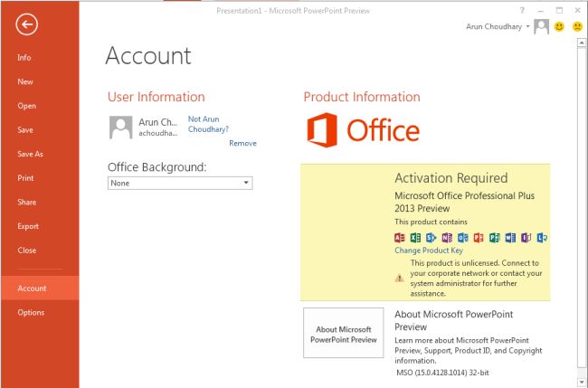
Task: Click the 'User Information' heading
Action: coord(156,97)
